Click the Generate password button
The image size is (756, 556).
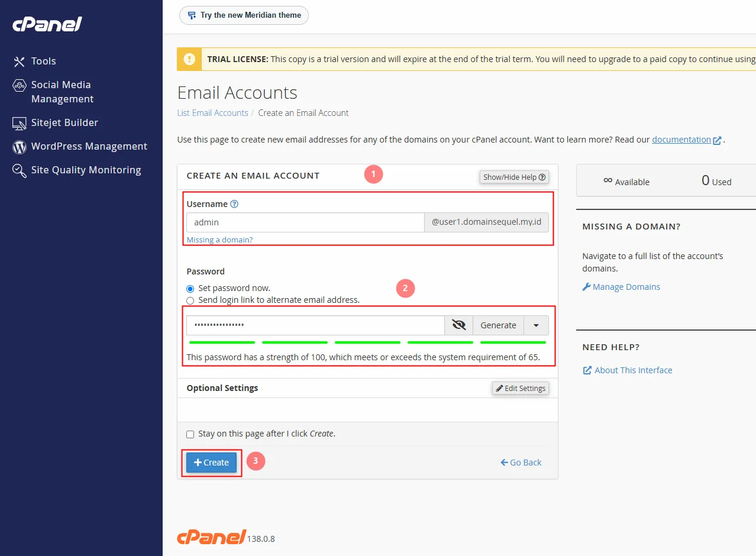tap(498, 325)
